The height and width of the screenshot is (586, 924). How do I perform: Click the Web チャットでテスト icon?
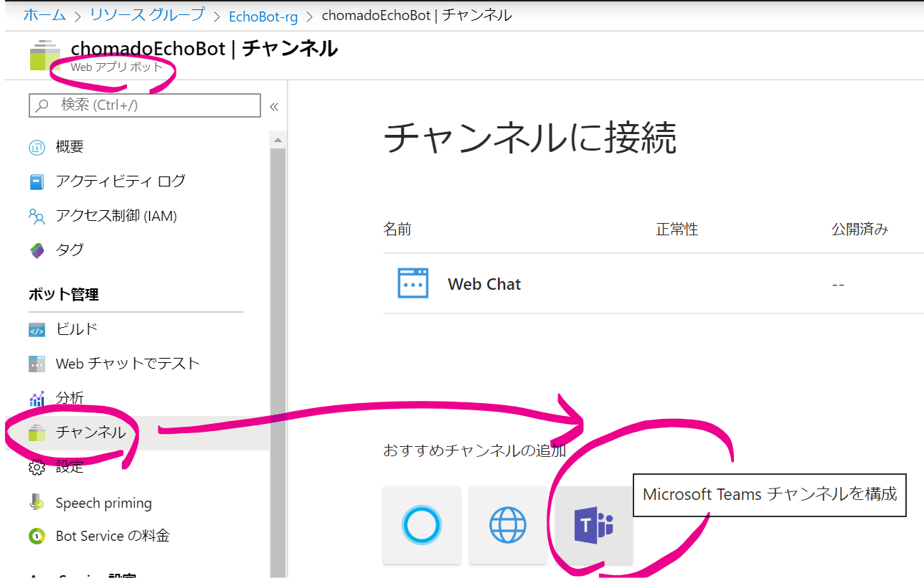(37, 364)
